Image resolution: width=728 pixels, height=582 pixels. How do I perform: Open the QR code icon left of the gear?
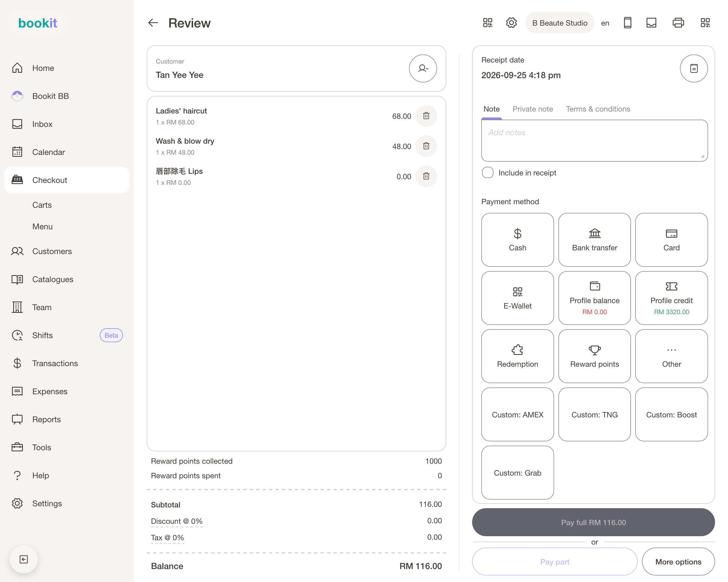(487, 23)
